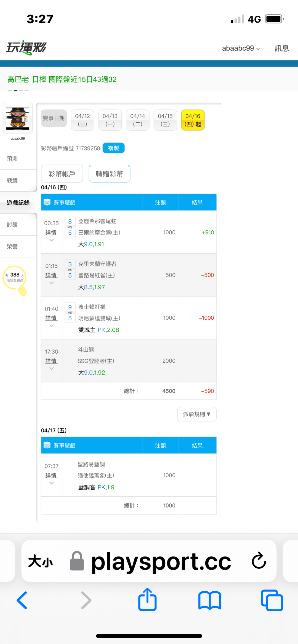Tap the Safari share icon
The image size is (298, 644).
147,600
